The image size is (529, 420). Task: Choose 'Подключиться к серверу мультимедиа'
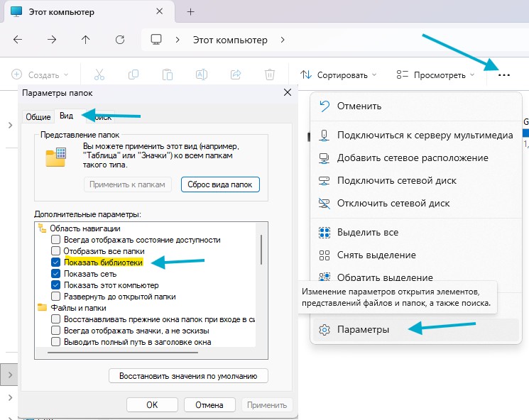[415, 136]
